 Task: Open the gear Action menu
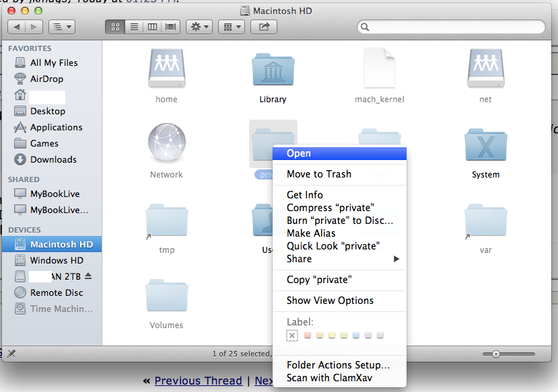pos(199,27)
